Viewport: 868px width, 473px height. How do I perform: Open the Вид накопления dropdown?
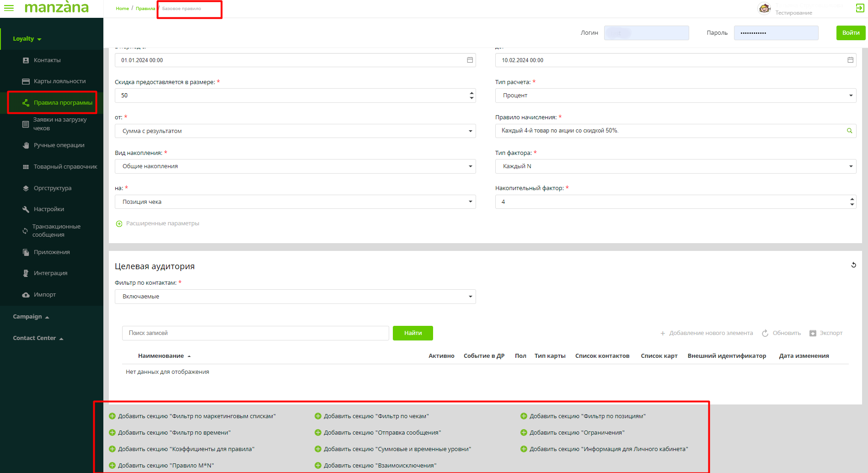[295, 166]
